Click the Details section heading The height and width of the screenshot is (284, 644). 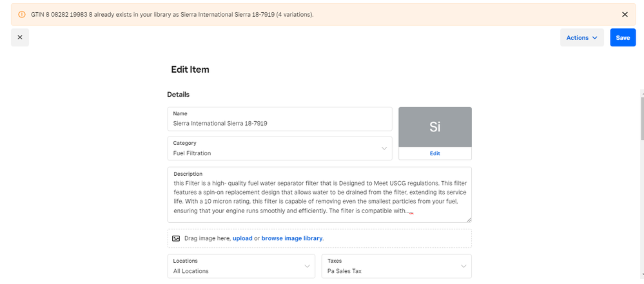click(x=178, y=94)
